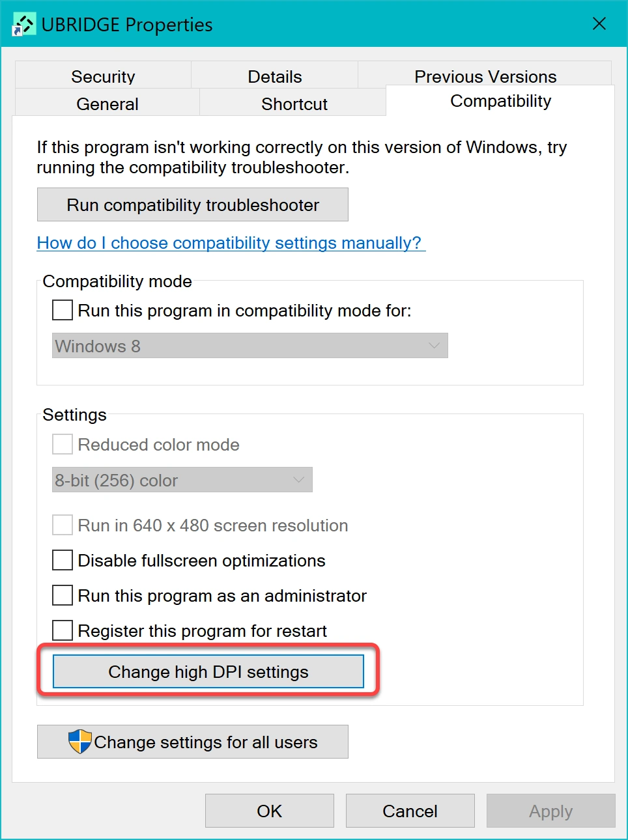Expand the 8-bit (256) color dropdown
The height and width of the screenshot is (840, 628).
coord(182,480)
